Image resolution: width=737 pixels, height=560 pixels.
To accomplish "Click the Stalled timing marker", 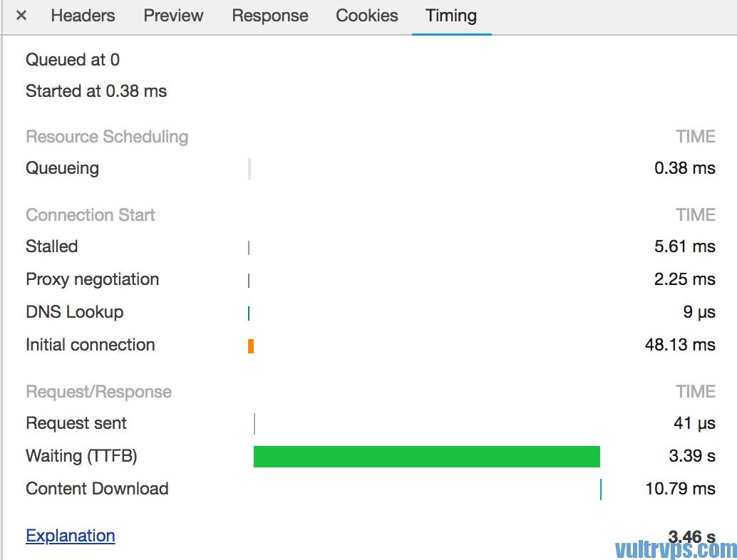I will pyautogui.click(x=249, y=248).
